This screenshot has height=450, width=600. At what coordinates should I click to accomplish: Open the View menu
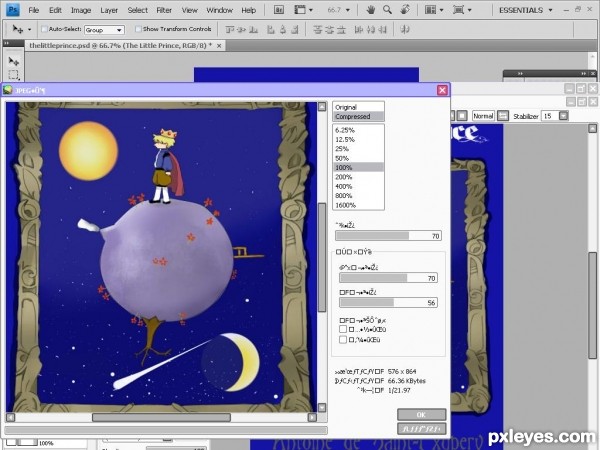[x=189, y=10]
